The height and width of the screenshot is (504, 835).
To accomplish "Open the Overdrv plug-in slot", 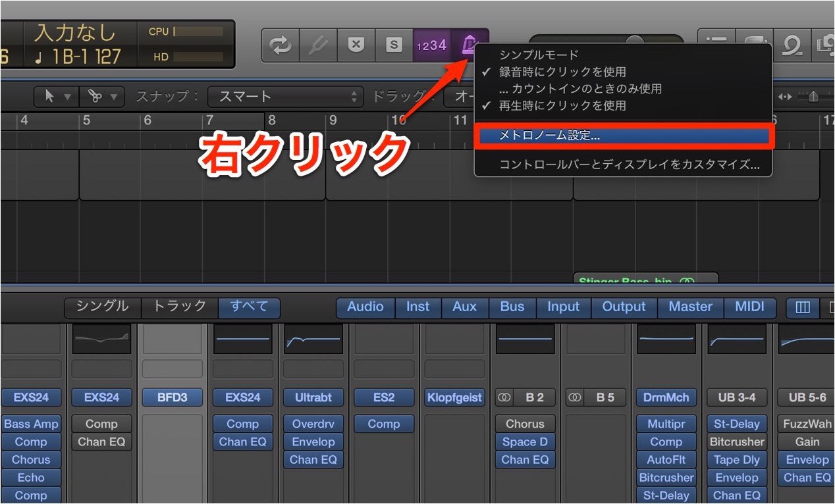I will pyautogui.click(x=313, y=424).
